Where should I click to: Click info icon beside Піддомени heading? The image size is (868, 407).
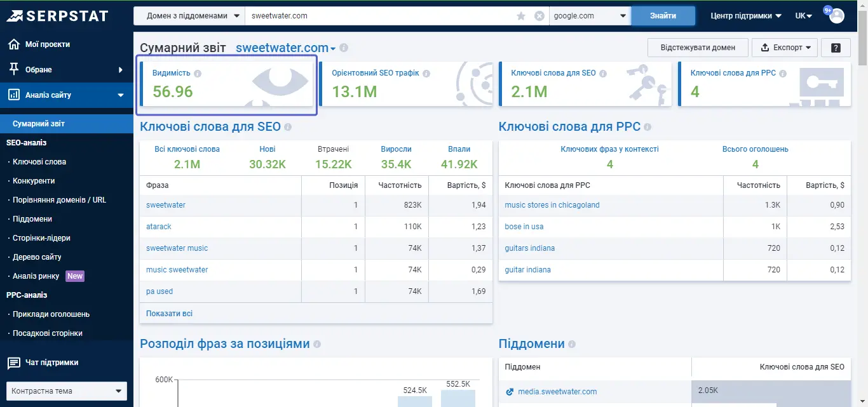[572, 344]
